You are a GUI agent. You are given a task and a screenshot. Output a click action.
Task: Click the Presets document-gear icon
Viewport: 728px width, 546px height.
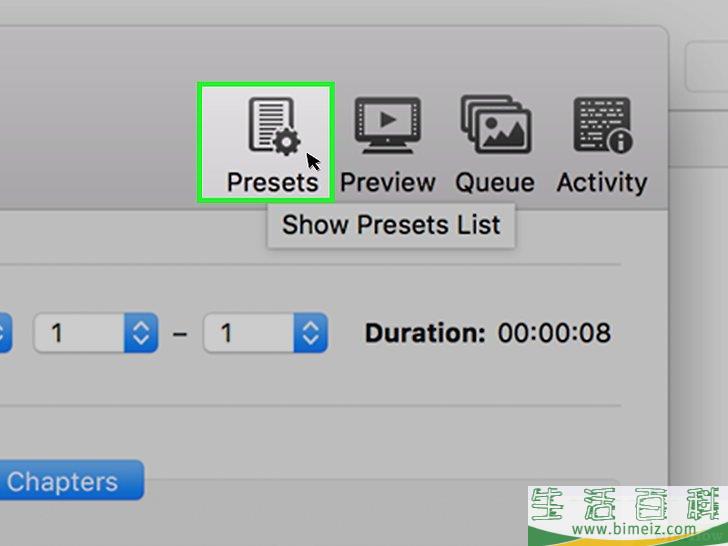point(272,126)
